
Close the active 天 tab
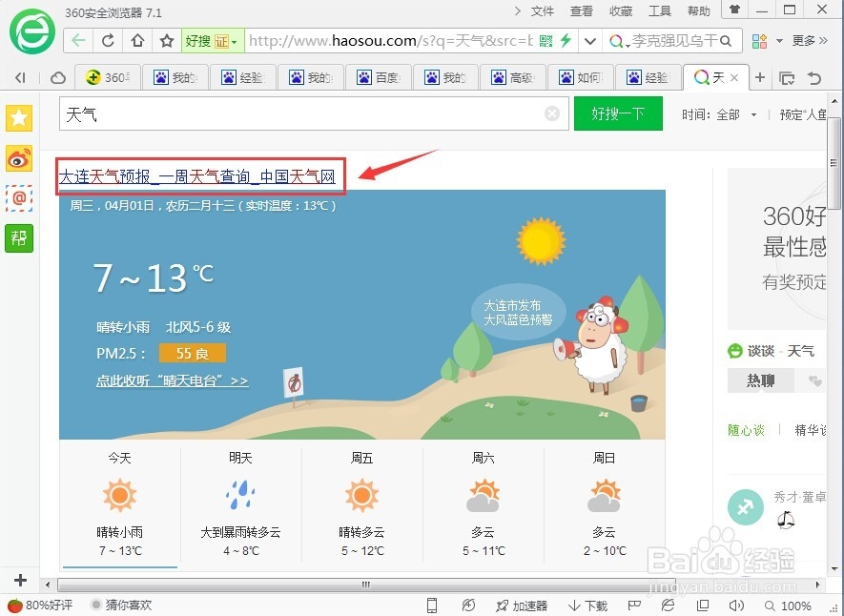click(x=734, y=78)
